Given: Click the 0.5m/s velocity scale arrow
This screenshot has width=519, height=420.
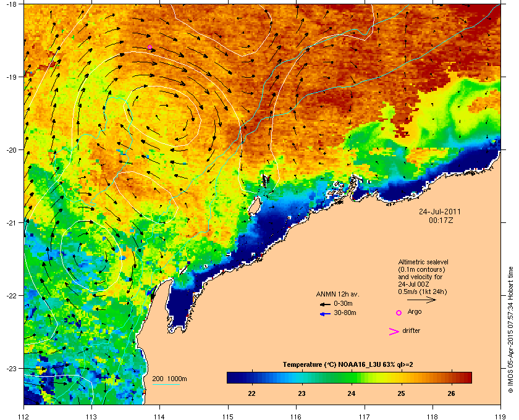Looking at the screenshot, I should pos(421,300).
